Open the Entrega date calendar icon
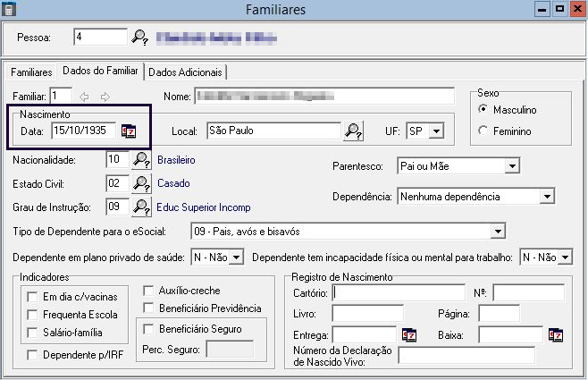The image size is (588, 380). (x=409, y=335)
